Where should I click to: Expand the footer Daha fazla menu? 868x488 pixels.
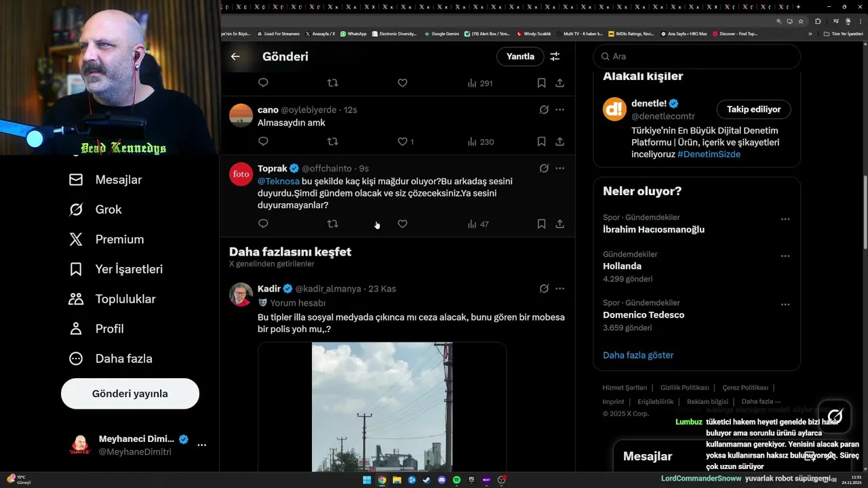click(761, 402)
